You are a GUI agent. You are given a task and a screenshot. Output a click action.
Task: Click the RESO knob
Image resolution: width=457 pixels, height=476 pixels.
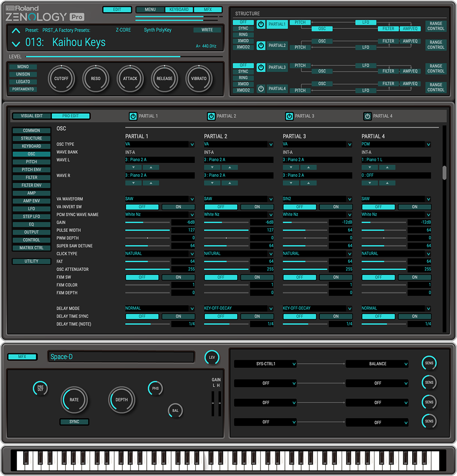coord(96,78)
